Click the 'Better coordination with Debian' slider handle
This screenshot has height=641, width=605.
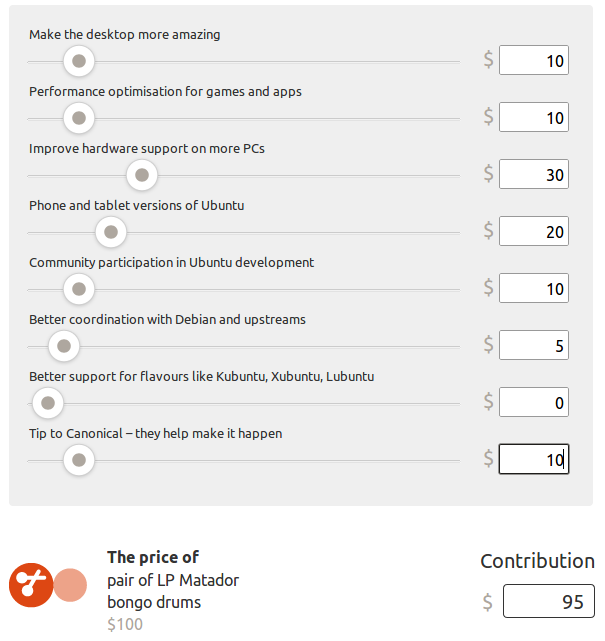click(x=63, y=347)
